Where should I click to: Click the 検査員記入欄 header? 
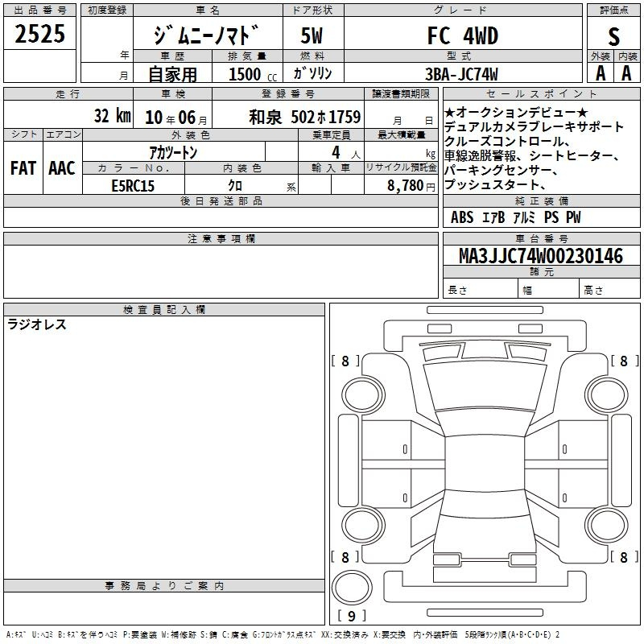click(164, 310)
